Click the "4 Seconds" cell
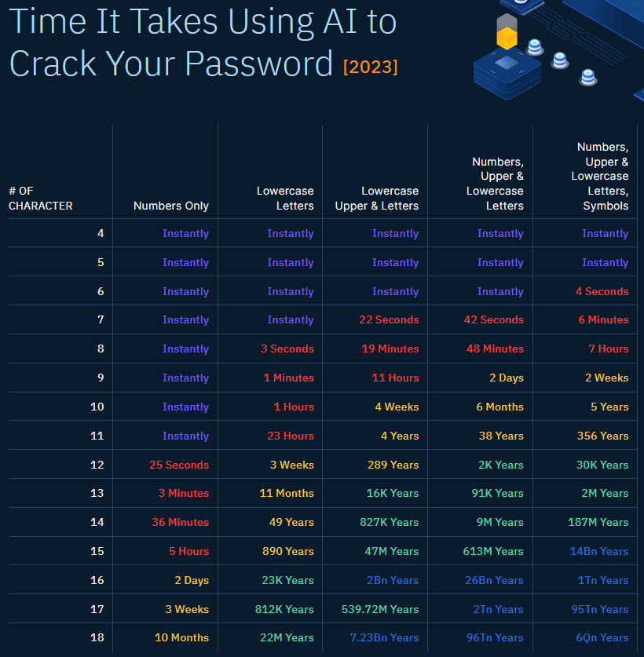This screenshot has width=644, height=657. click(x=602, y=291)
